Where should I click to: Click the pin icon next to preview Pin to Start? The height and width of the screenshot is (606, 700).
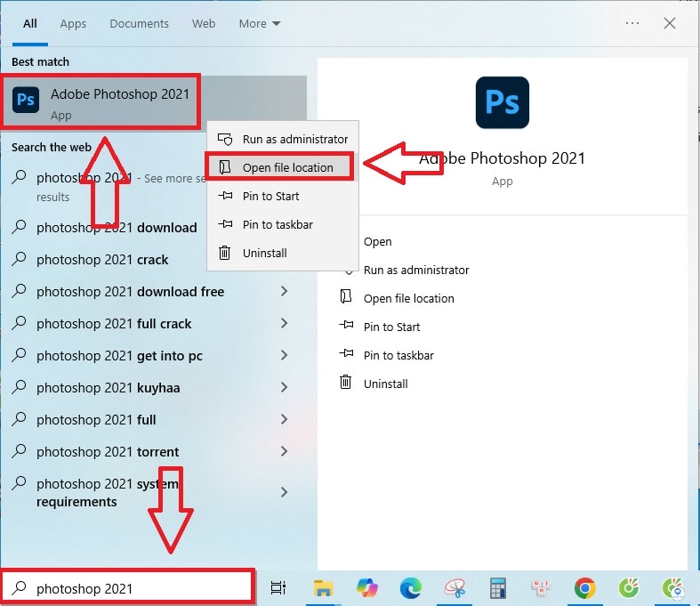tap(346, 325)
